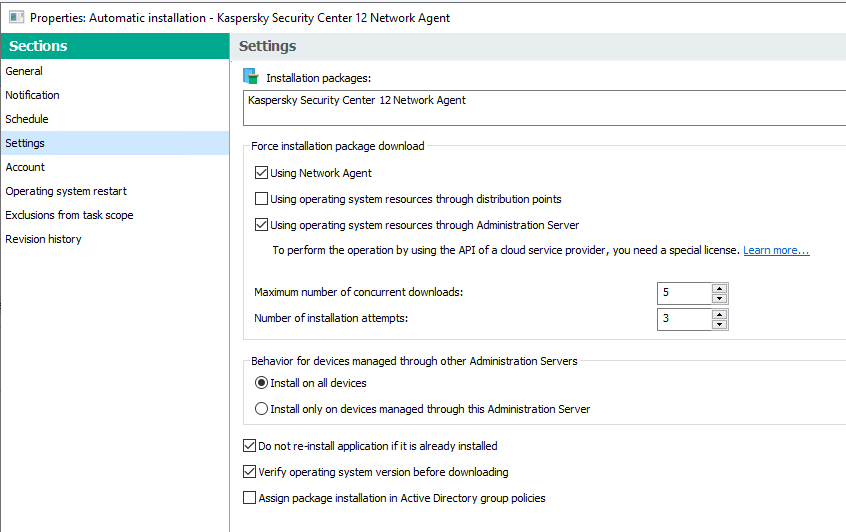Enable distribution points download option

click(x=262, y=199)
